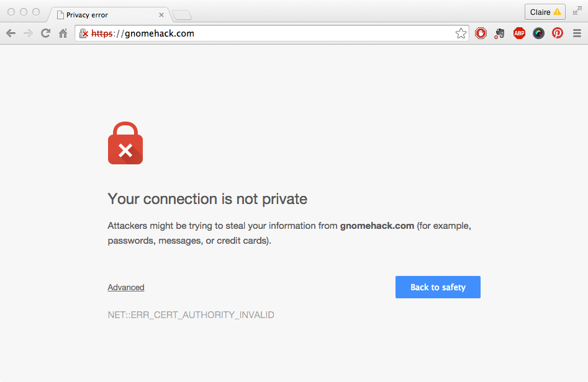
Task: Click the broken lock security indicator
Action: 84,33
